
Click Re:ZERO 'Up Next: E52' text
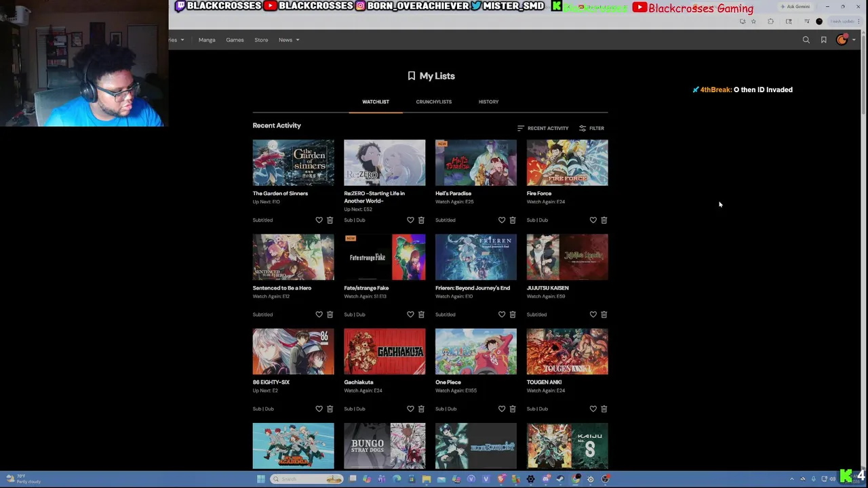[x=357, y=209]
